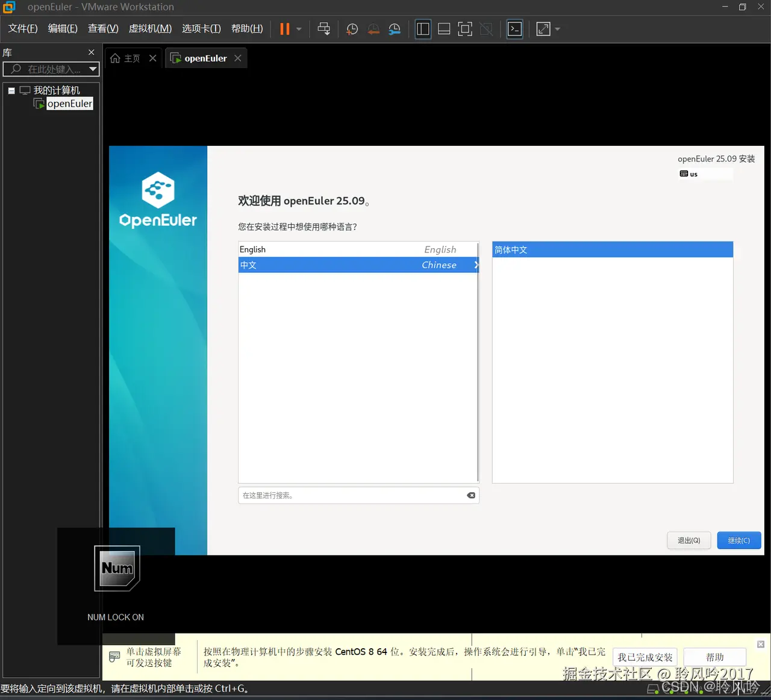Screen dimensions: 771x700
Task: Open the library search dropdown arrow
Action: (x=93, y=69)
